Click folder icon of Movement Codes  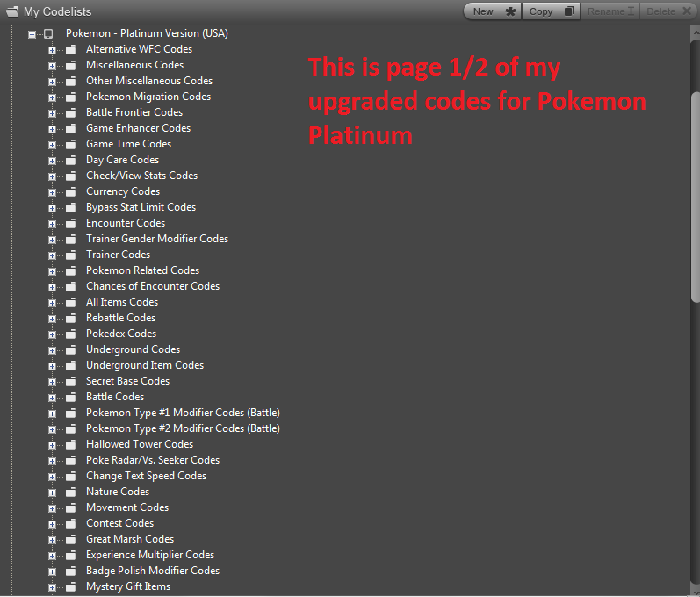pos(70,508)
